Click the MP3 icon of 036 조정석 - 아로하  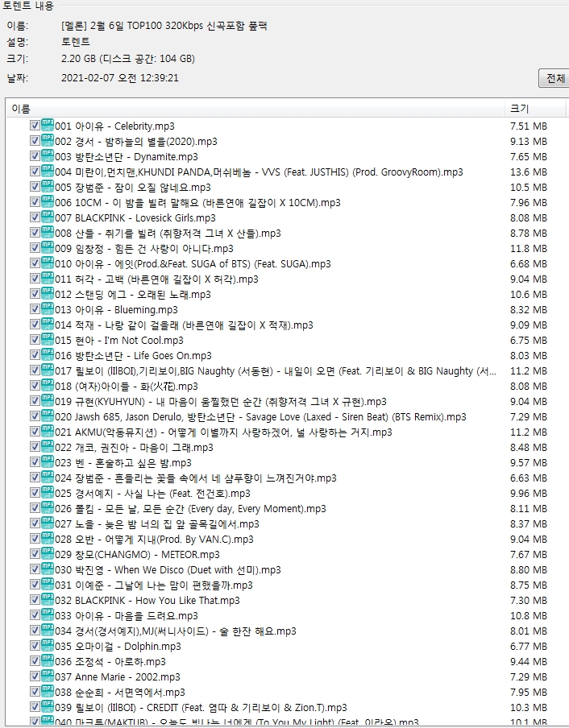pyautogui.click(x=48, y=661)
